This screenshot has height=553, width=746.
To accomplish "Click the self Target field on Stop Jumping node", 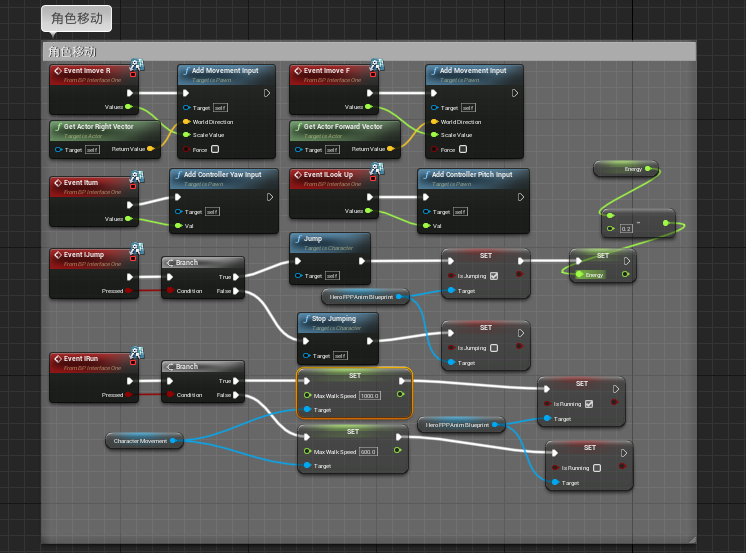I will pyautogui.click(x=340, y=356).
